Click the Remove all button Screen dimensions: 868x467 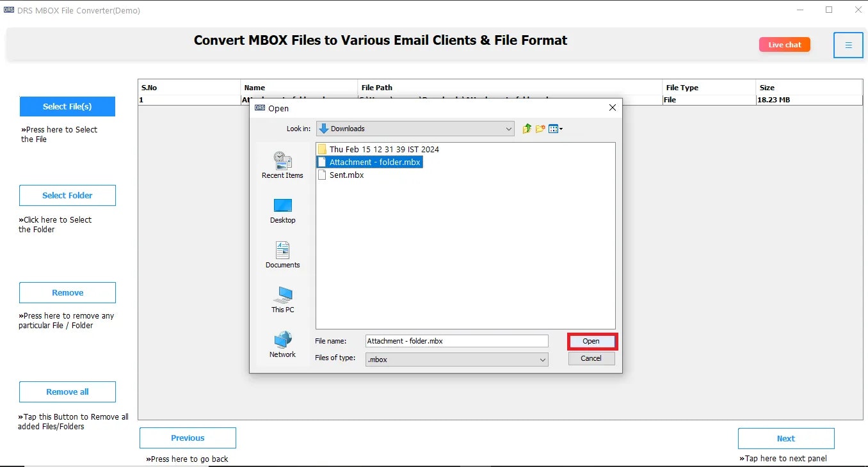click(67, 392)
